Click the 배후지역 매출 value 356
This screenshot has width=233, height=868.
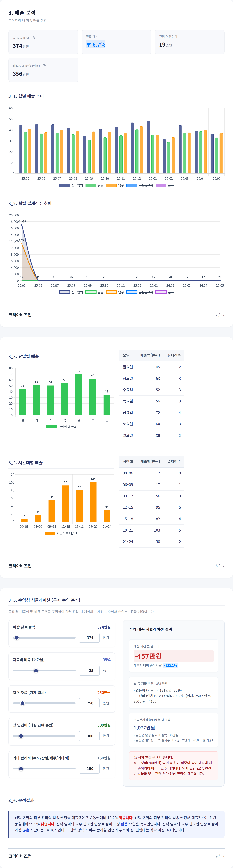click(x=17, y=73)
